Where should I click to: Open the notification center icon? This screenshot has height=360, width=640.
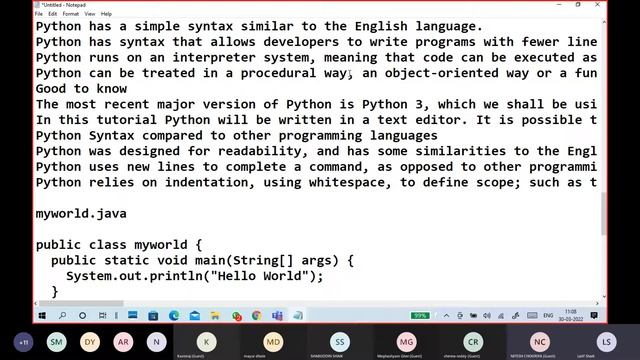[x=594, y=316]
